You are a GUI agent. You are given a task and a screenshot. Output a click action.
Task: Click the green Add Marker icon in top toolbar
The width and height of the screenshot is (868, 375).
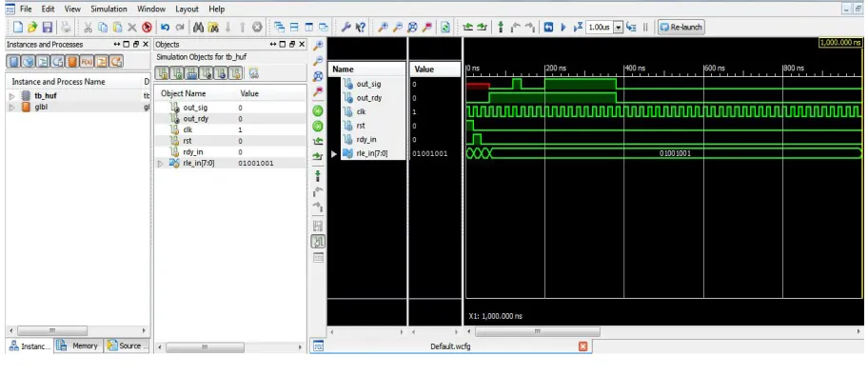(x=501, y=28)
